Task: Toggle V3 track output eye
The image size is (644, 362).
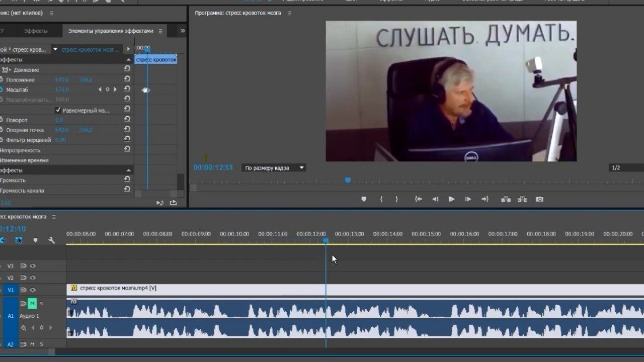Action: [x=33, y=266]
